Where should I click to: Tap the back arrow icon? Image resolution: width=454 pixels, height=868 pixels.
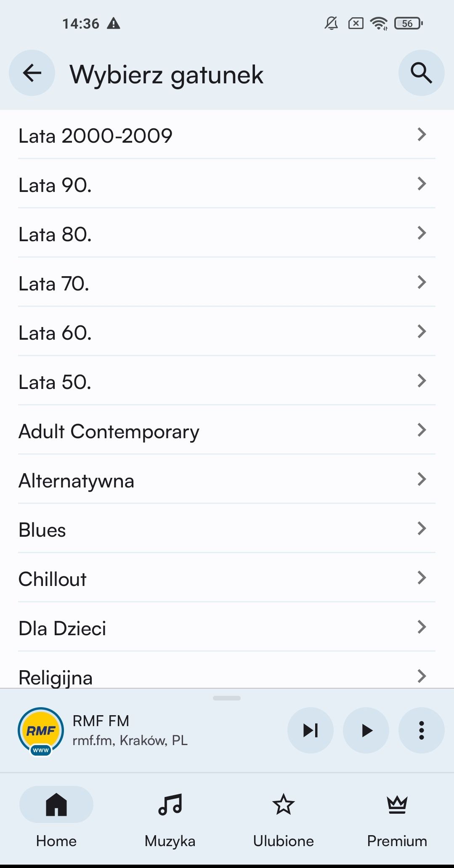[x=32, y=73]
